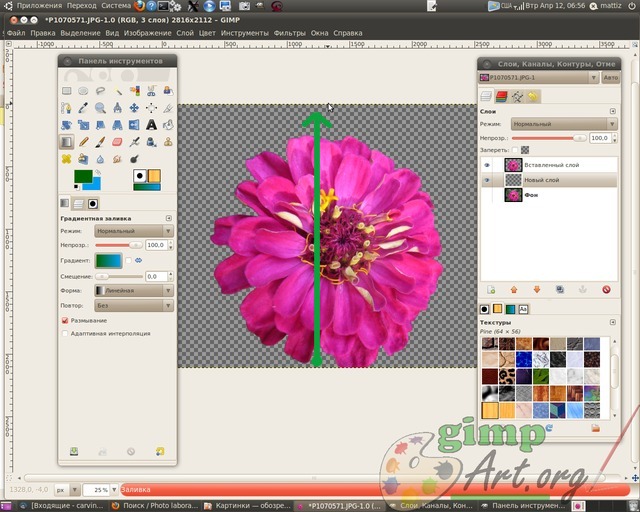This screenshot has height=512, width=640.
Task: Switch to Картинки taskbar window
Action: tap(248, 506)
